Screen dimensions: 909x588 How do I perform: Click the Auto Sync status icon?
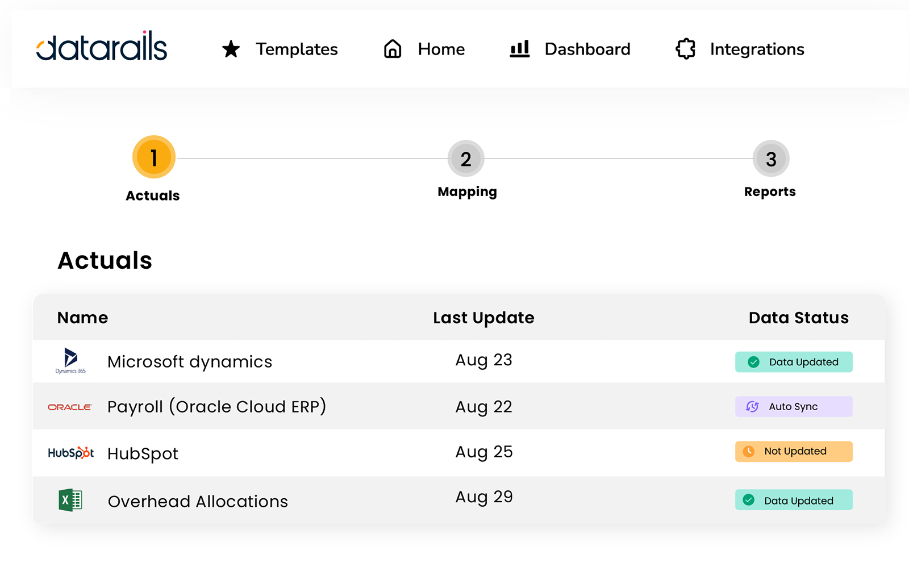point(752,407)
